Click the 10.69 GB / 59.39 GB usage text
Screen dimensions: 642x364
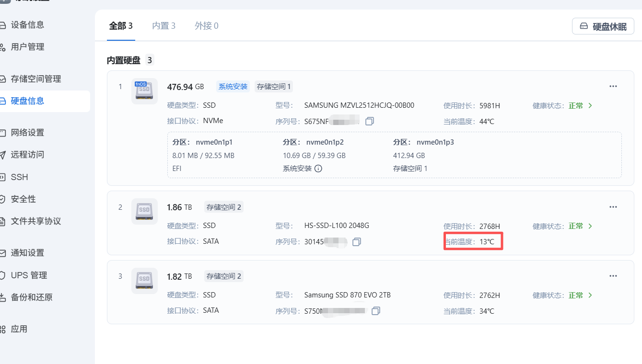tap(314, 156)
